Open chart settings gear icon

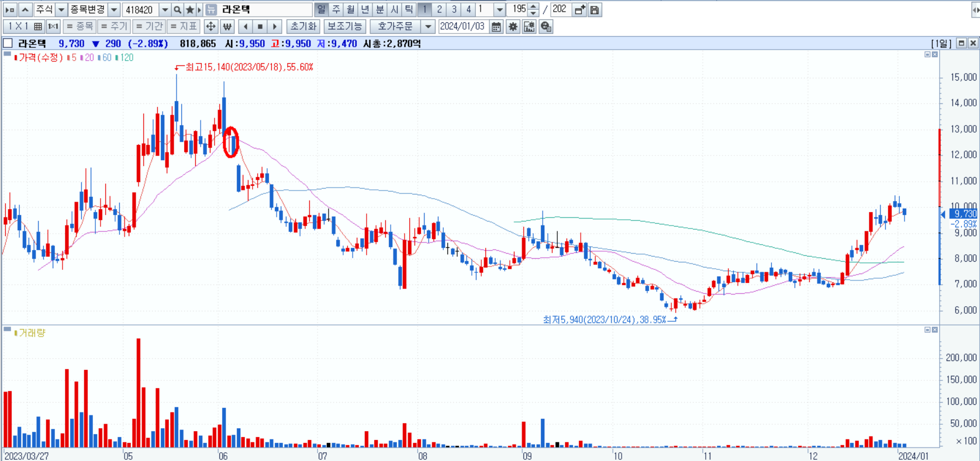tap(513, 26)
